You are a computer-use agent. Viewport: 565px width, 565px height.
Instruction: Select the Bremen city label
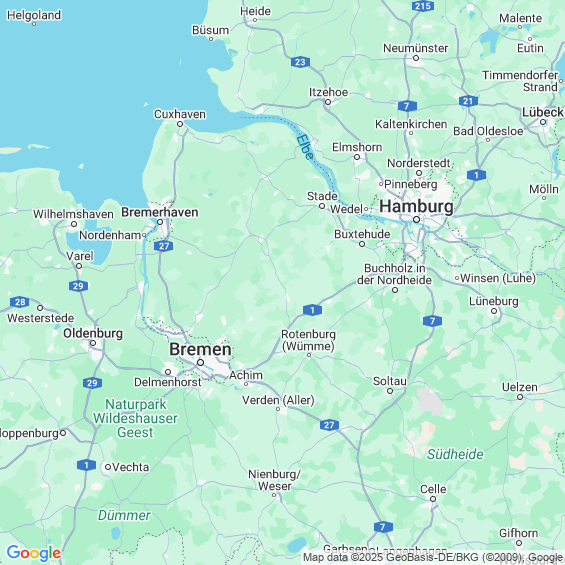(200, 349)
